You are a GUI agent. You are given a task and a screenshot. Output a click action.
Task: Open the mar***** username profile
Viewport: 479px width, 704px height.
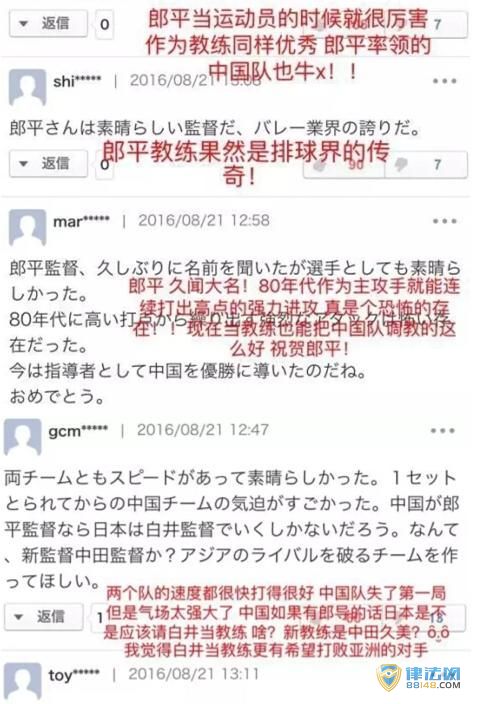tap(81, 221)
